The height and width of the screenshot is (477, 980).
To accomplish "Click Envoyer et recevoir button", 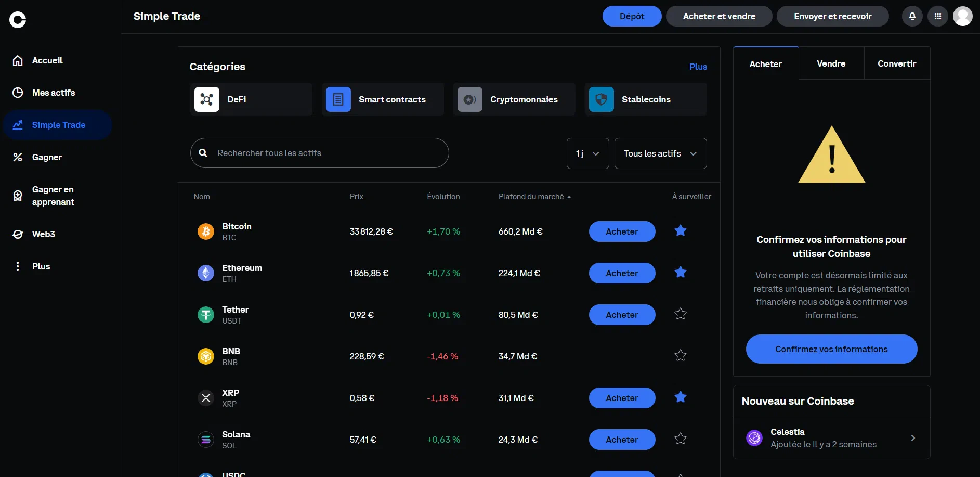I will [832, 16].
